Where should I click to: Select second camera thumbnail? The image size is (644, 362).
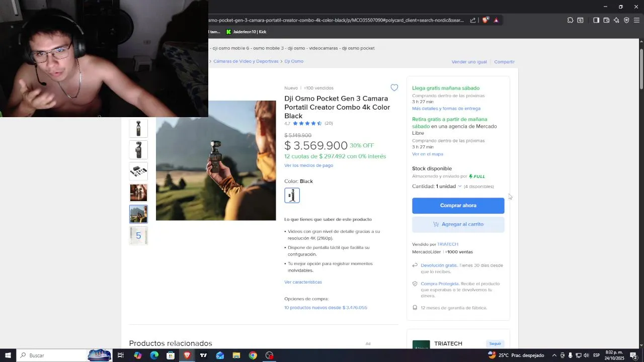coord(138,150)
